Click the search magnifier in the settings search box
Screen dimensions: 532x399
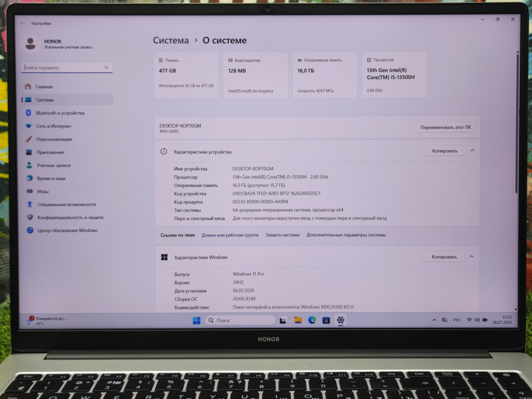[x=106, y=68]
